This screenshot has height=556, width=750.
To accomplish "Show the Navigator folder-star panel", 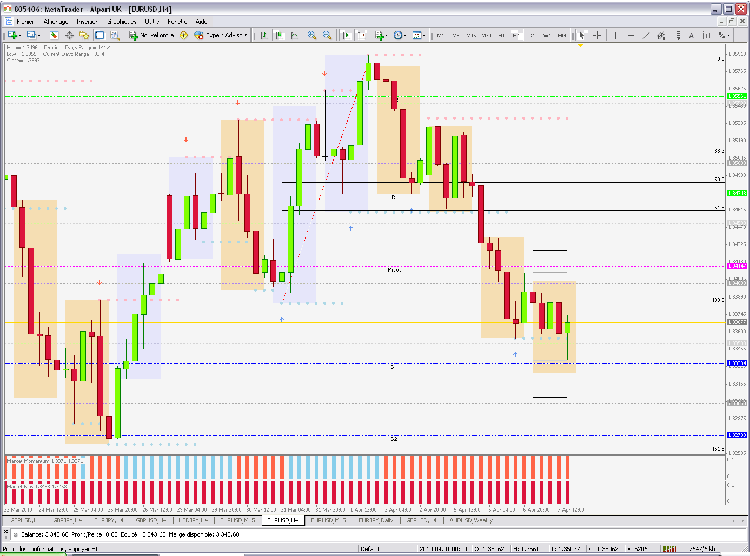I will coord(84,35).
